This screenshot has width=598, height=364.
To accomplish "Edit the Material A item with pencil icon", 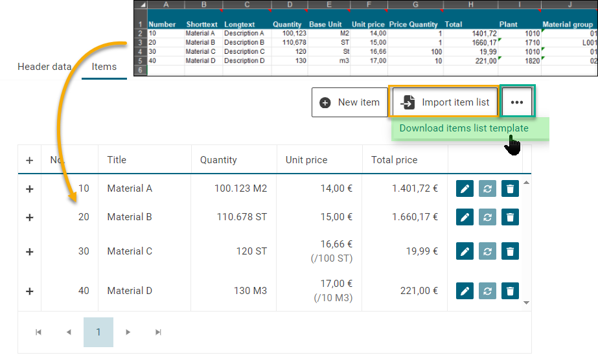I will tap(465, 188).
